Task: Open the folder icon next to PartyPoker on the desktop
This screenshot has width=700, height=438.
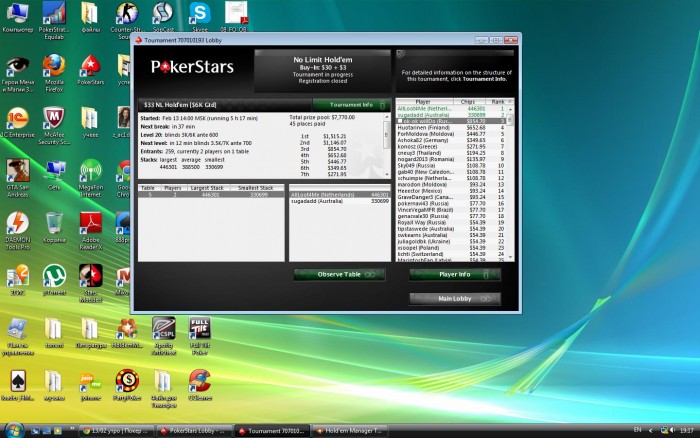Action: coord(163,388)
